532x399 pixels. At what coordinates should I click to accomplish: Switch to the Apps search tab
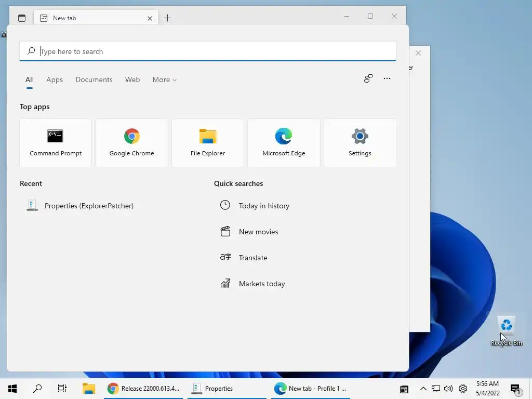(x=55, y=79)
